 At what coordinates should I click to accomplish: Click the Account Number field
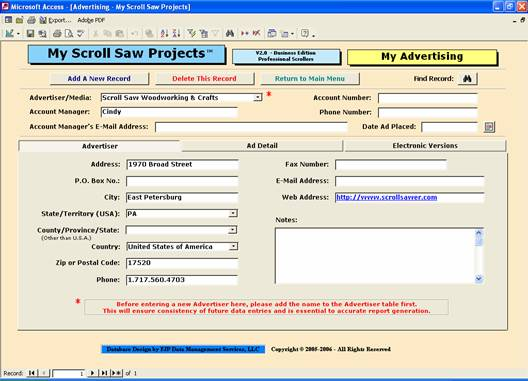point(428,98)
